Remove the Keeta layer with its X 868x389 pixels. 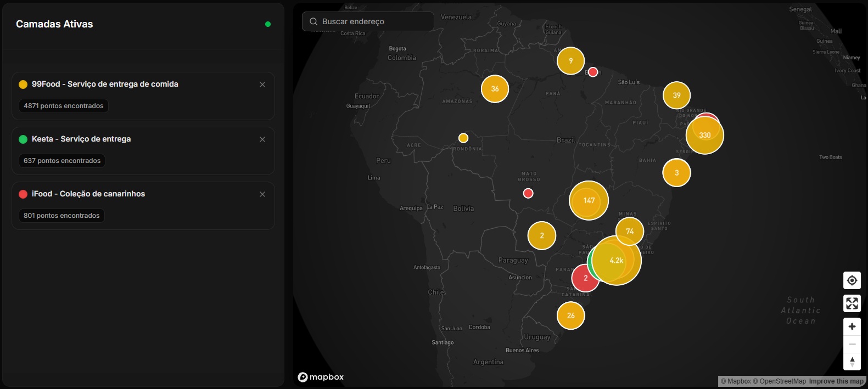[x=262, y=139]
